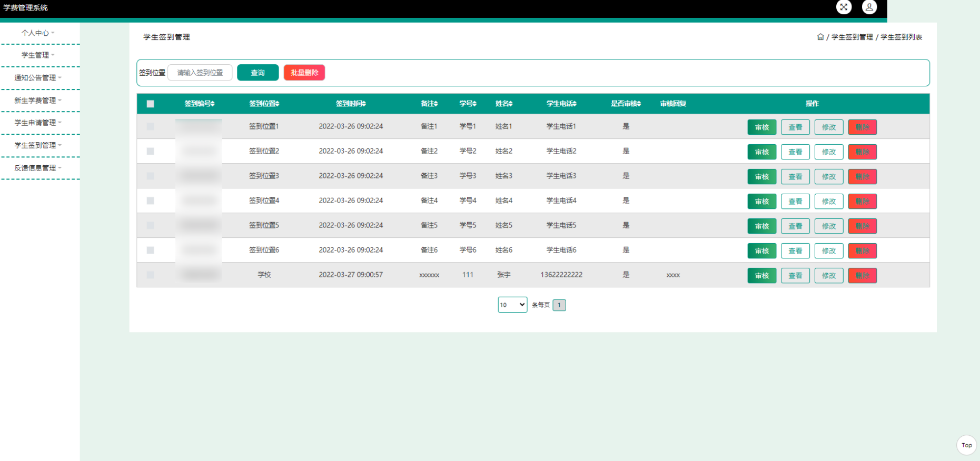
Task: Expand the 通知公告管理 sidebar menu
Action: [x=38, y=78]
